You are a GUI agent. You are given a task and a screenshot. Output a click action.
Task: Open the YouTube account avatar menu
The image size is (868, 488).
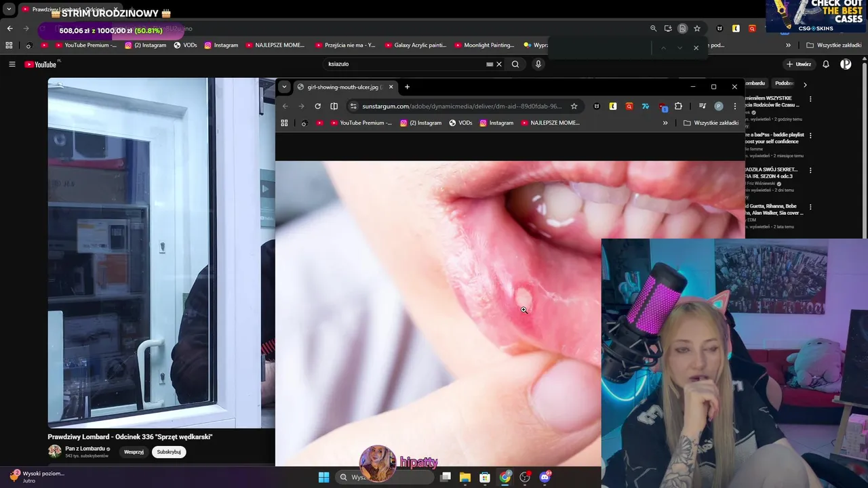(x=846, y=64)
